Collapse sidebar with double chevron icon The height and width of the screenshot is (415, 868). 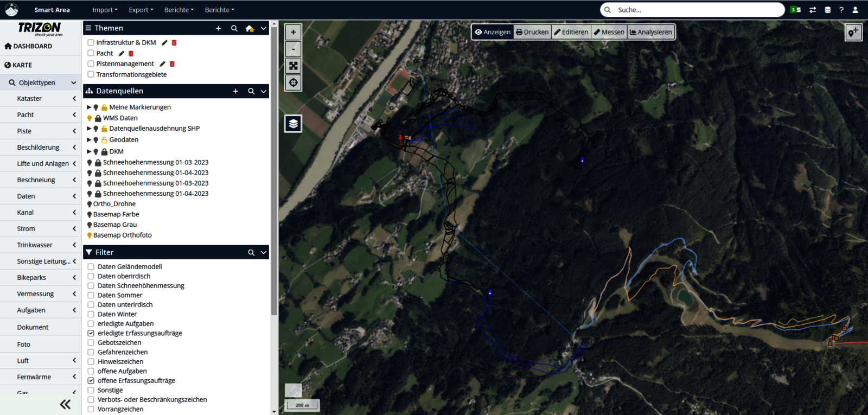point(65,404)
